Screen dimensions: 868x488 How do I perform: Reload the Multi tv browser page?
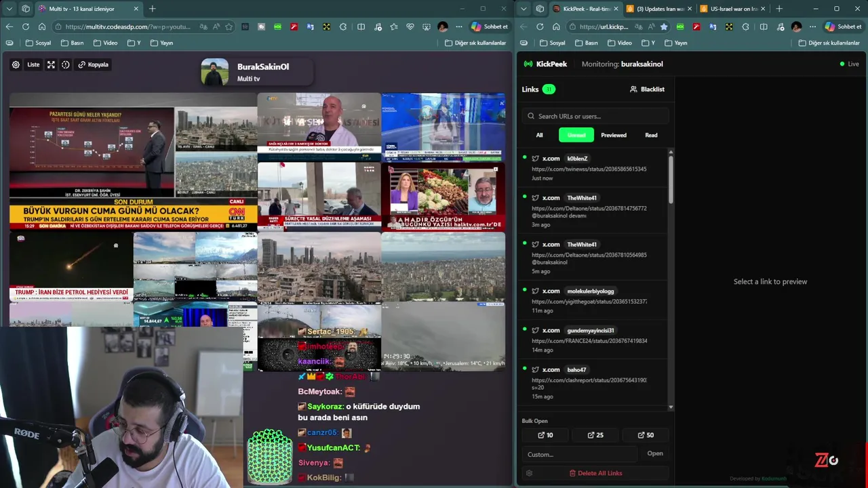[x=26, y=26]
